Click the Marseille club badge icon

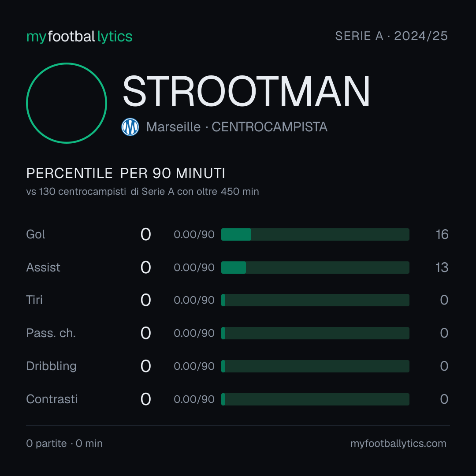[130, 127]
